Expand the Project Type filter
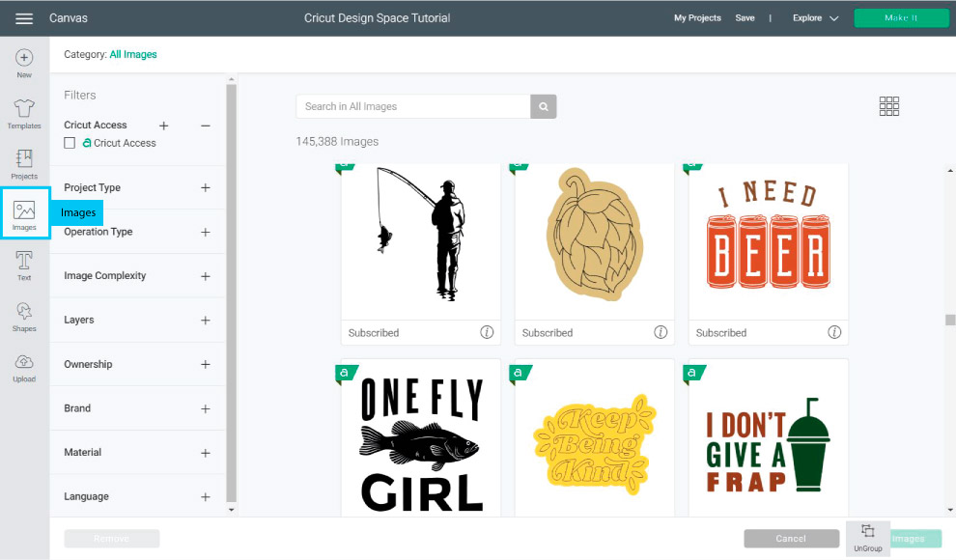The width and height of the screenshot is (956, 560). point(206,187)
